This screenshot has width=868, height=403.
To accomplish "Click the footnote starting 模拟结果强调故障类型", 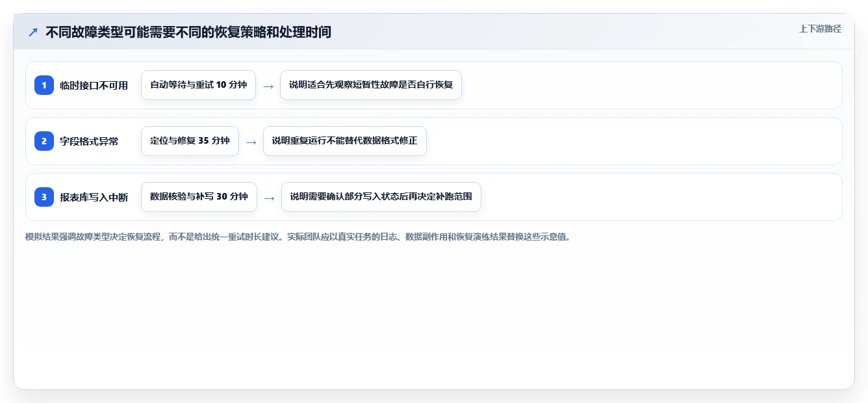I will (x=300, y=237).
